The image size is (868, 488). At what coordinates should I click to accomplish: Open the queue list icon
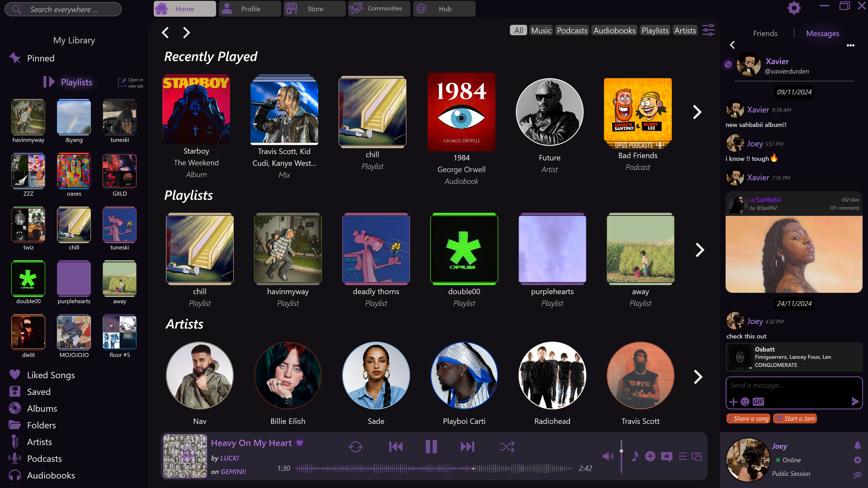pyautogui.click(x=683, y=456)
